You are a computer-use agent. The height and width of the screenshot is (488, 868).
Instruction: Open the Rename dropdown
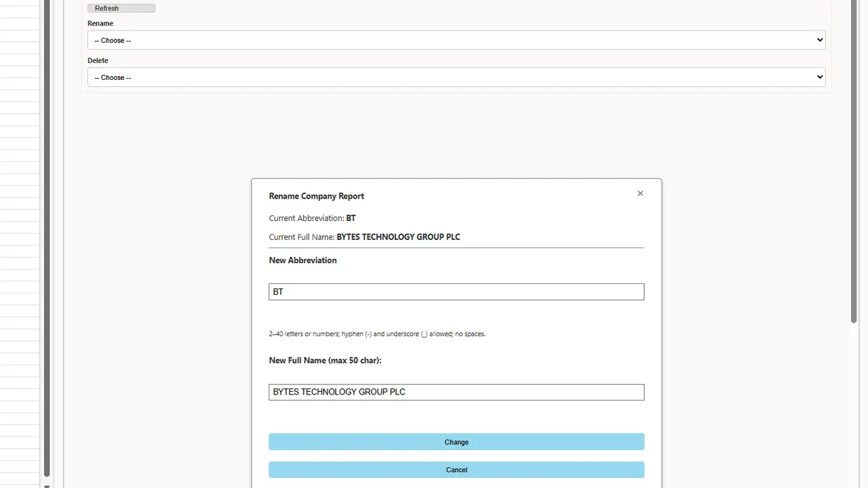tap(456, 40)
